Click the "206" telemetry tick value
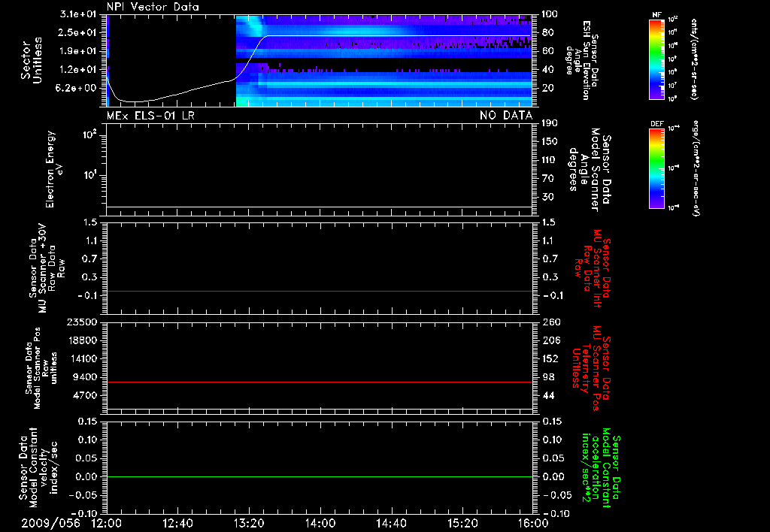The image size is (770, 532). pos(550,340)
